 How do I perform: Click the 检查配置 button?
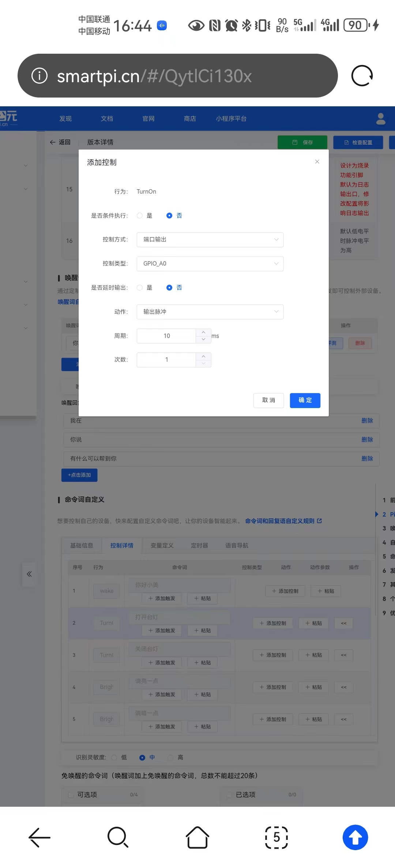[358, 142]
